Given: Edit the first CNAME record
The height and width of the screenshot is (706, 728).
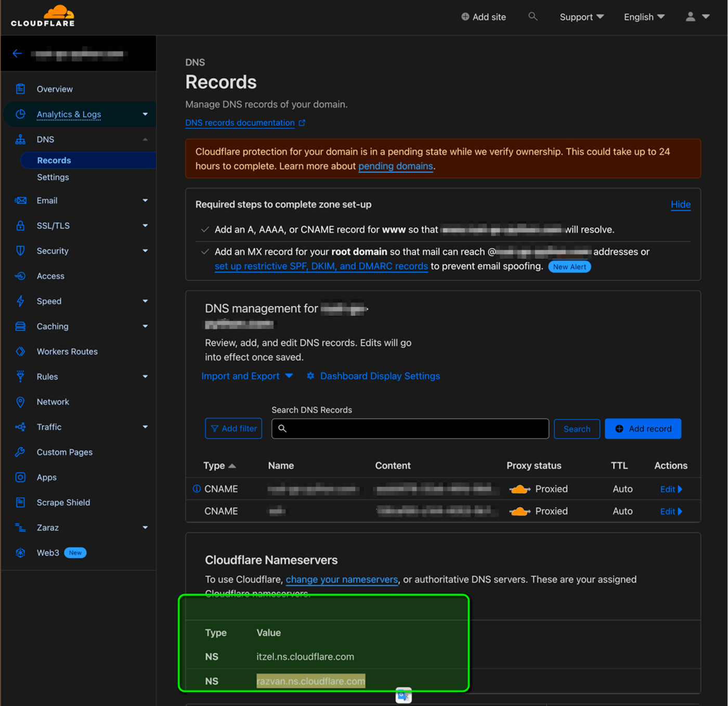Looking at the screenshot, I should coord(671,489).
